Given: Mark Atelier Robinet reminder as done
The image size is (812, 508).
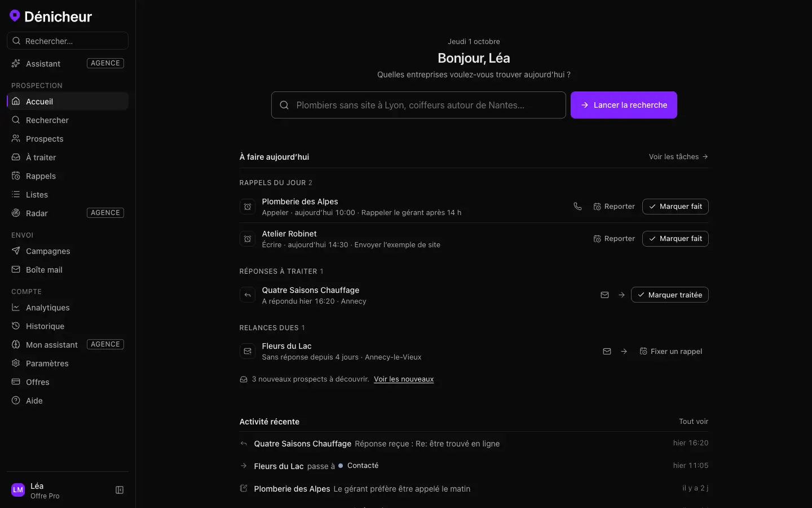Looking at the screenshot, I should (x=676, y=239).
